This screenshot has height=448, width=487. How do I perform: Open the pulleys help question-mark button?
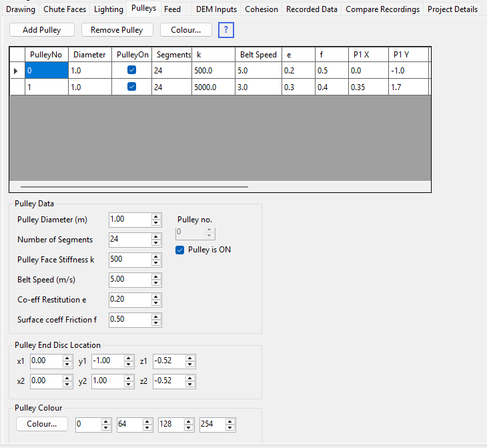(225, 30)
